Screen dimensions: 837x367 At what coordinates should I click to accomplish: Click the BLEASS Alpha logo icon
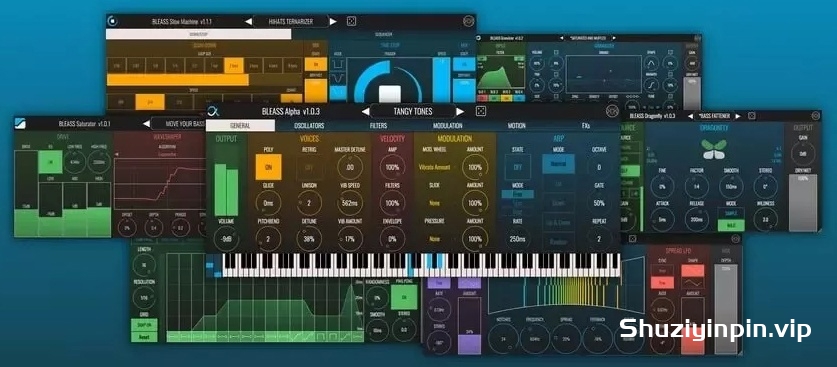(214, 111)
